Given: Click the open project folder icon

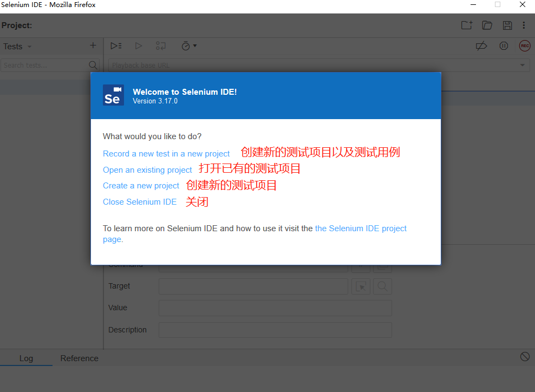Looking at the screenshot, I should coord(487,25).
